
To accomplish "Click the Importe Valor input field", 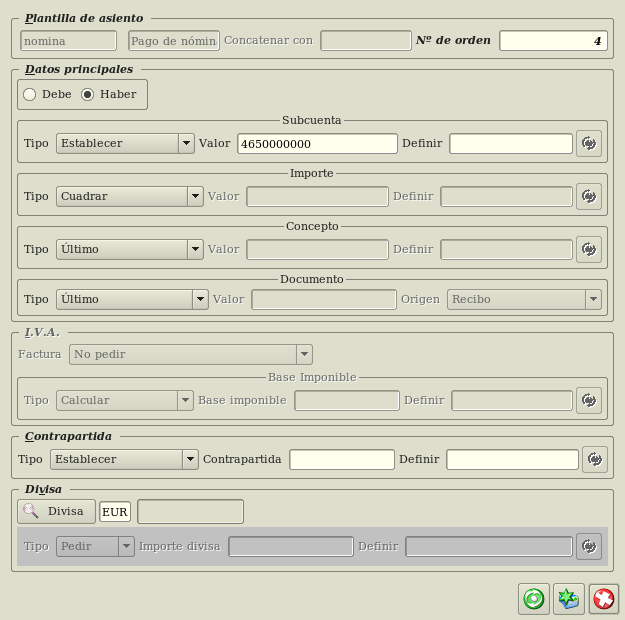I will pyautogui.click(x=317, y=197).
